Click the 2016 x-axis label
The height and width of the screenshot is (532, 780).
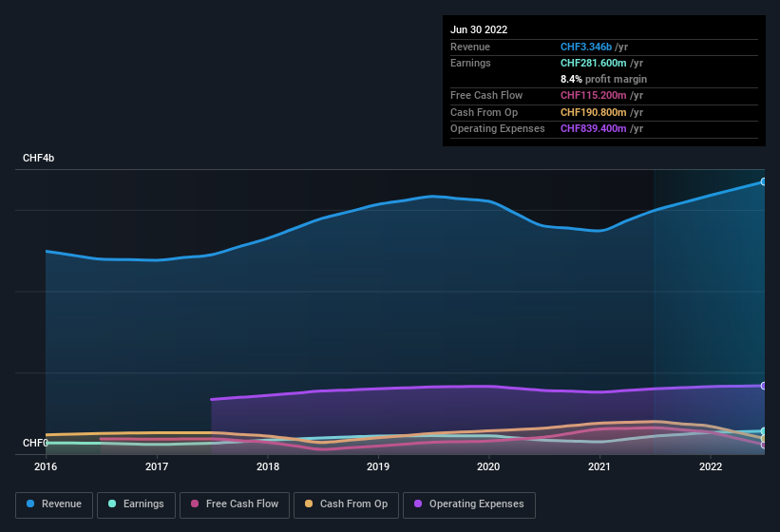46,466
